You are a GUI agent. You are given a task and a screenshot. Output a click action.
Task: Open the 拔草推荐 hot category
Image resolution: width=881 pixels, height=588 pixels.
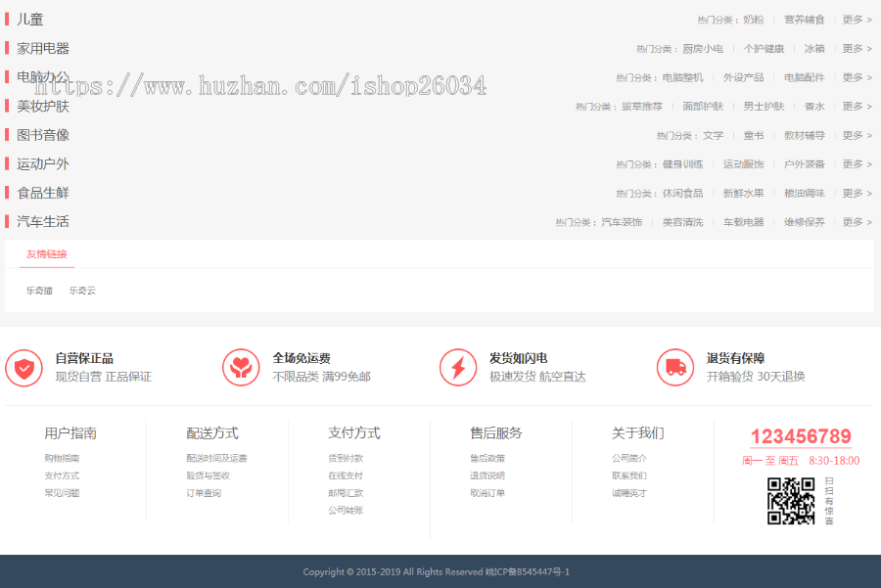click(x=642, y=106)
